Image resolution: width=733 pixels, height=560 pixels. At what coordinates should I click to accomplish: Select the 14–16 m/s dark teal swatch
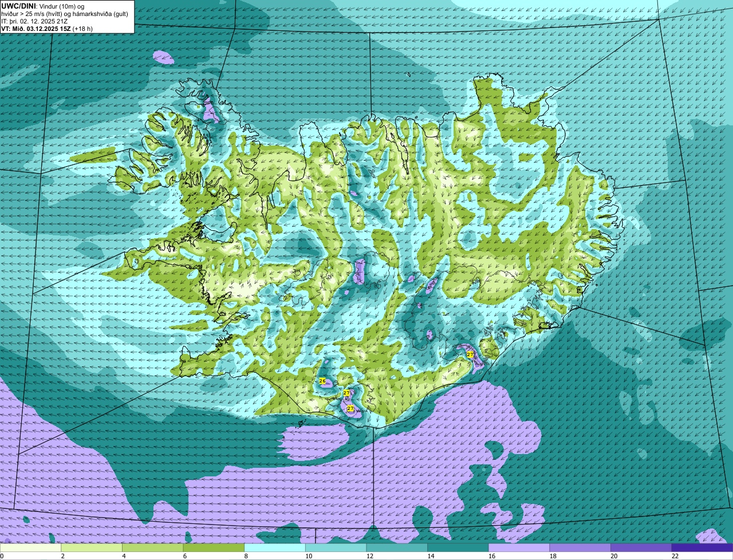point(458,547)
